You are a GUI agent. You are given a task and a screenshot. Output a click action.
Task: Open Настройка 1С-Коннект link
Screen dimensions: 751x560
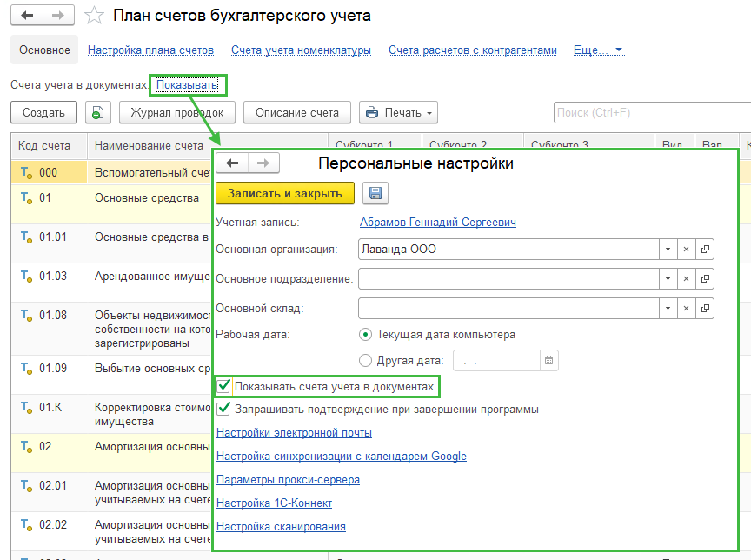pos(274,503)
